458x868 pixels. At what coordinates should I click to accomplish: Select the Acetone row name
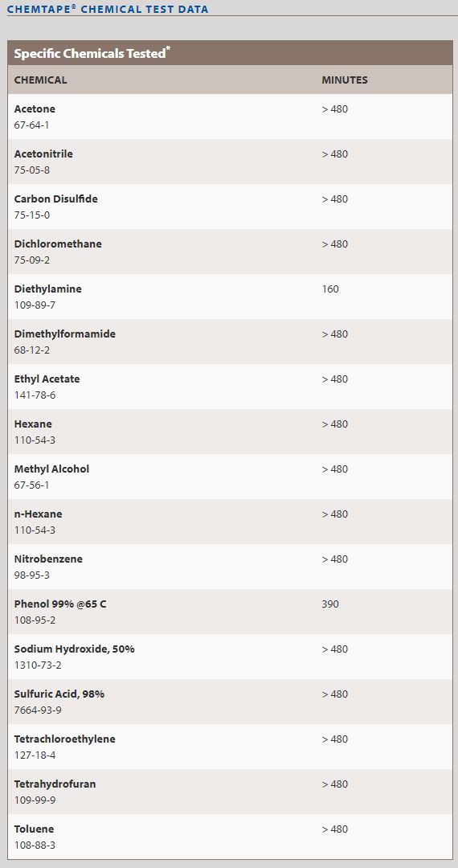pos(35,109)
